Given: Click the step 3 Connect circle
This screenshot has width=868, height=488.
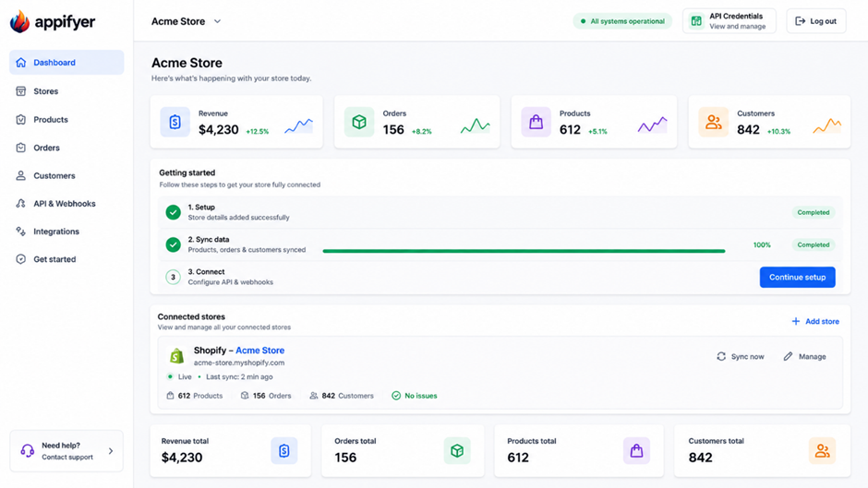Looking at the screenshot, I should tap(174, 277).
